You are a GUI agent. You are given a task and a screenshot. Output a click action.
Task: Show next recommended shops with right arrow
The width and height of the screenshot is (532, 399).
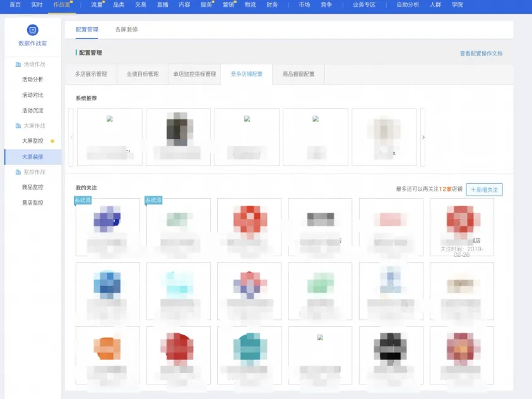pos(423,138)
